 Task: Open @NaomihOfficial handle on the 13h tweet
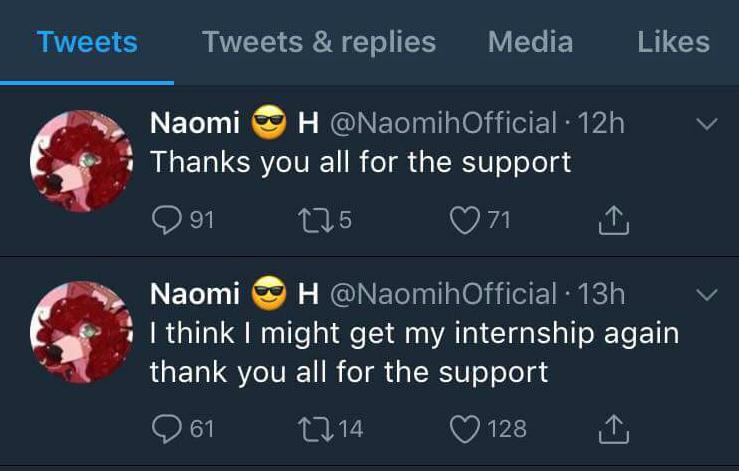[443, 293]
